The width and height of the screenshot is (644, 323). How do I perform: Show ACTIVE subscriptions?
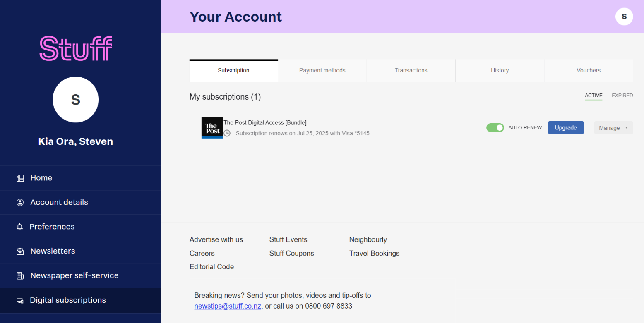(594, 96)
